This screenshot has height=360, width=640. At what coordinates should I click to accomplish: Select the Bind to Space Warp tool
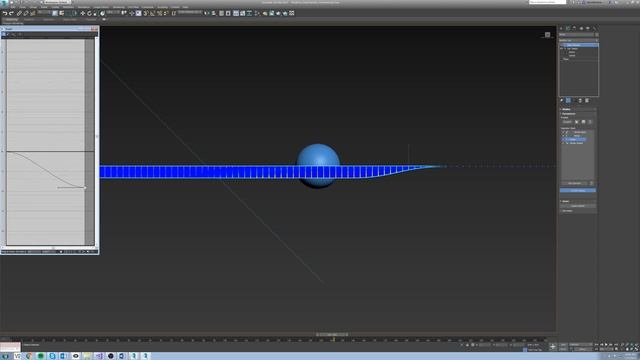click(33, 13)
